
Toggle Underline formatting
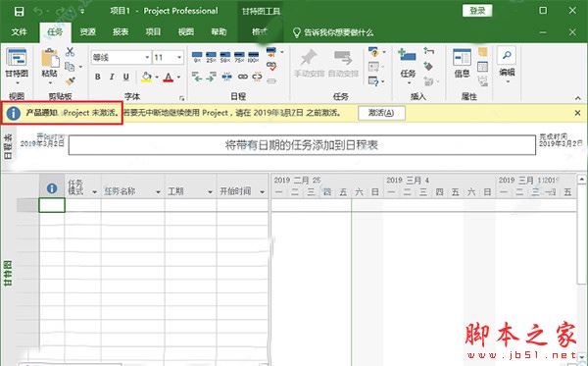click(x=126, y=77)
